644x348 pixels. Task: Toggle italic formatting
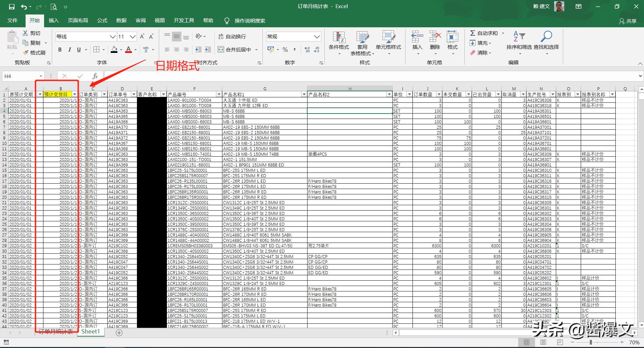tap(69, 50)
